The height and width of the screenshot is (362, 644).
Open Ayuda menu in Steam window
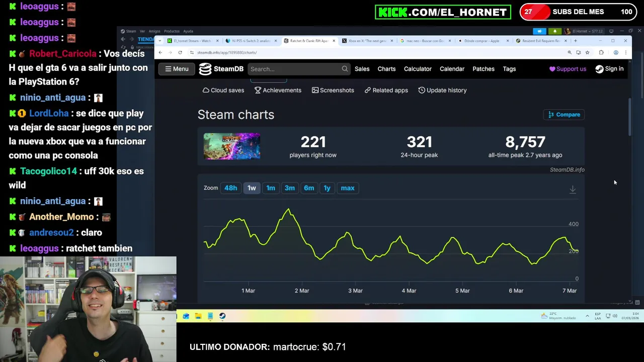click(x=188, y=31)
